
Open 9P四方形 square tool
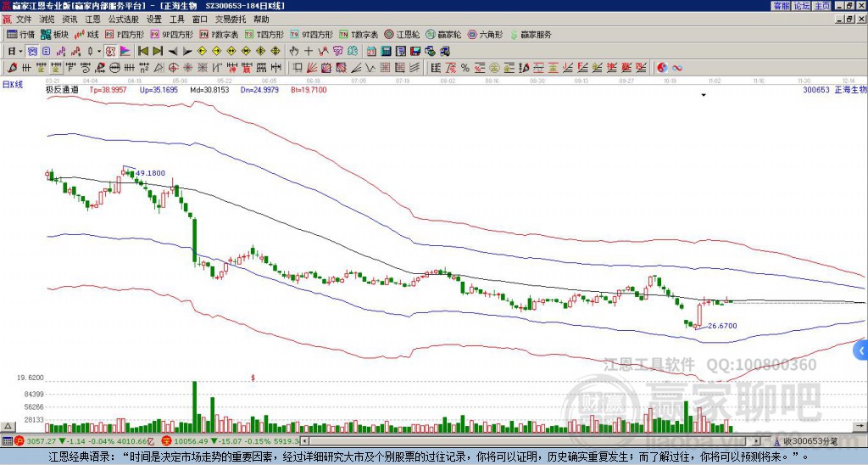[x=171, y=34]
